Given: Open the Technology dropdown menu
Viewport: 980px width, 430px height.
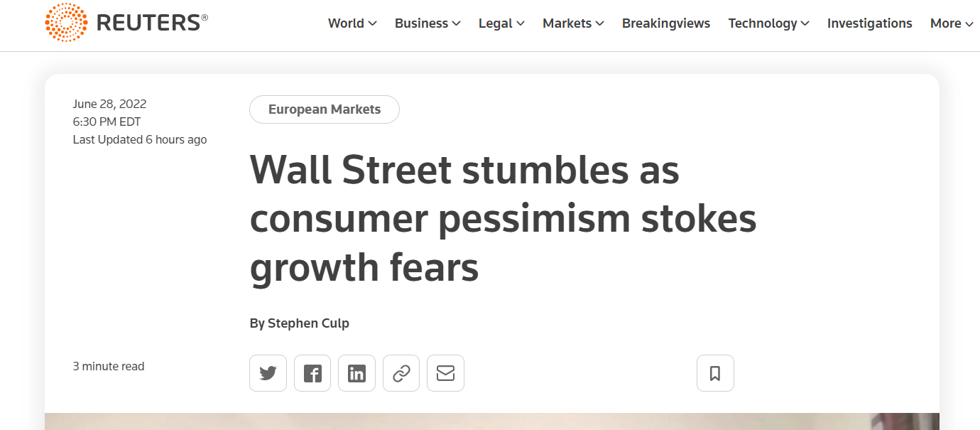Looking at the screenshot, I should (x=768, y=23).
